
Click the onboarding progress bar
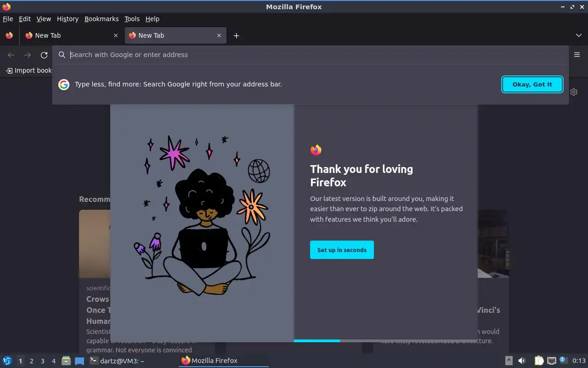[x=386, y=341]
